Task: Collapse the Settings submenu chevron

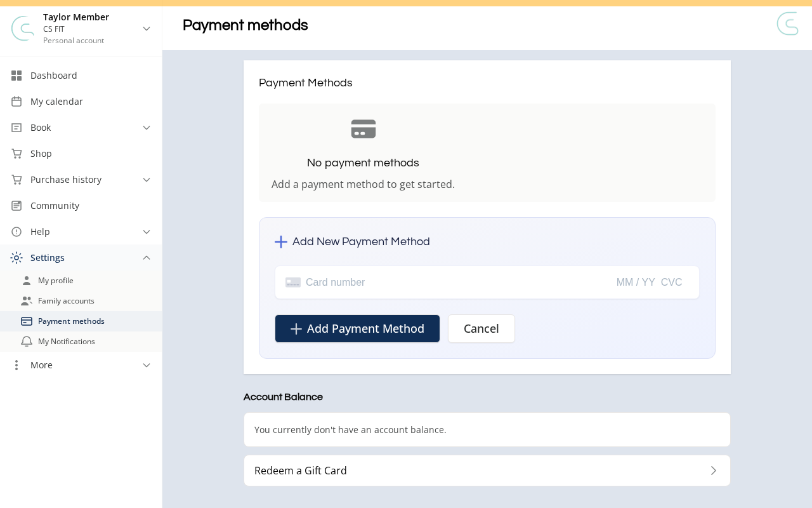Action: tap(147, 258)
